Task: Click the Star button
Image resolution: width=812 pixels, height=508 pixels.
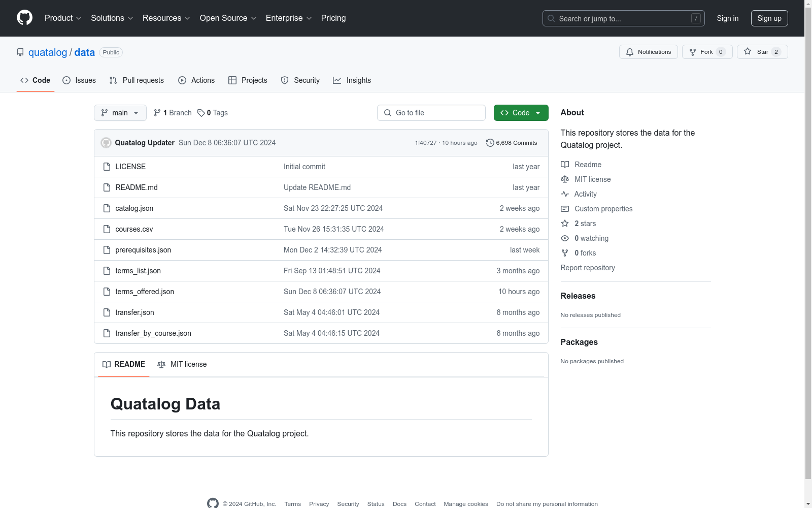Action: coord(762,52)
